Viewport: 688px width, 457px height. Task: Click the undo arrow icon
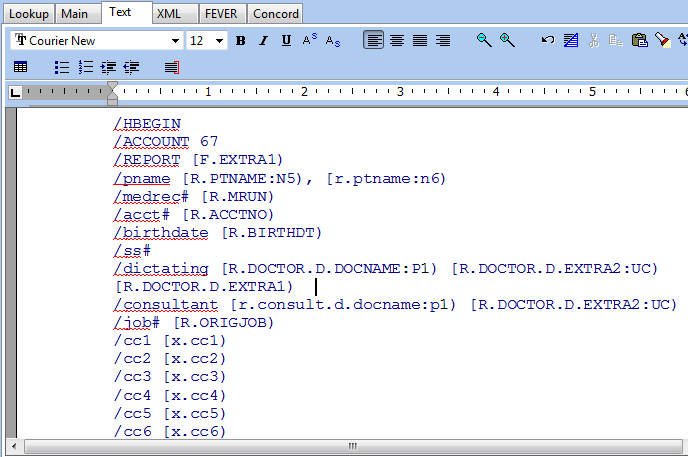click(x=548, y=40)
